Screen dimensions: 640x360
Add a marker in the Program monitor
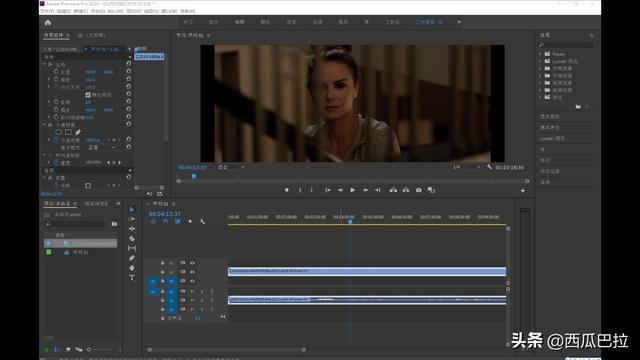coord(287,190)
